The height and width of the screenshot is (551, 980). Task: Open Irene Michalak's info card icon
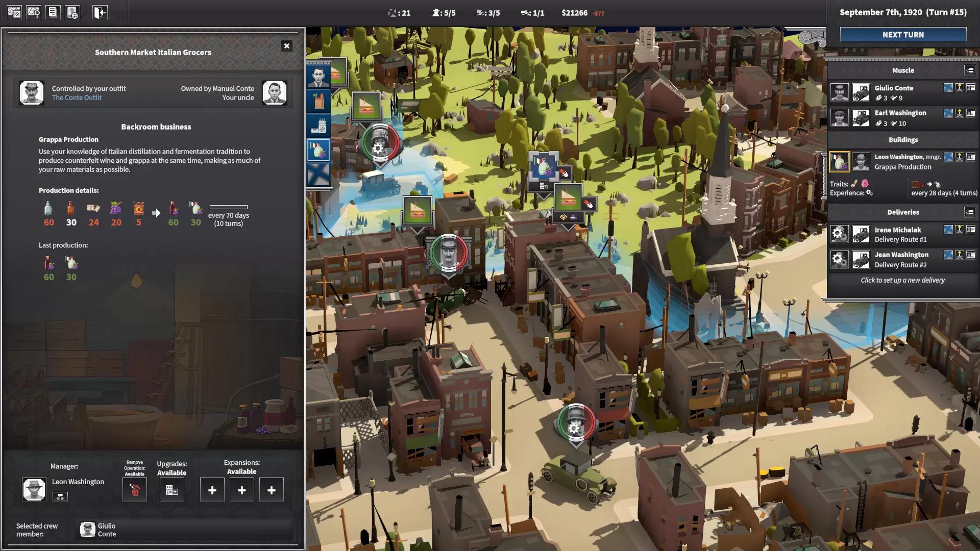tap(970, 230)
